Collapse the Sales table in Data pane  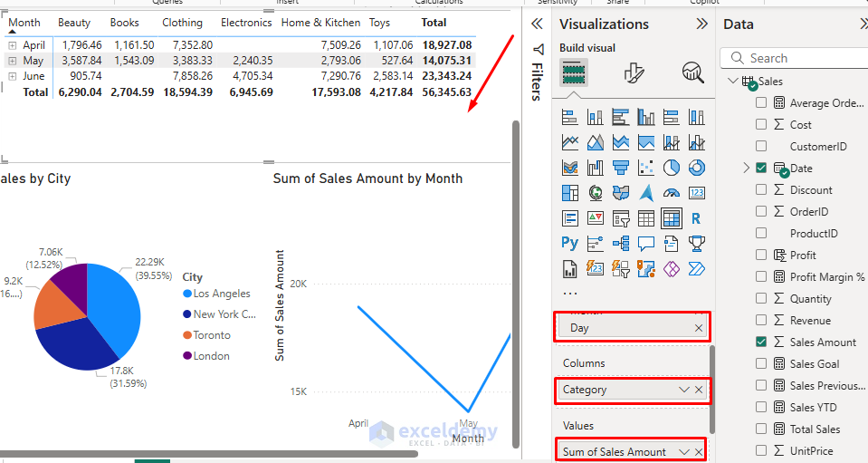click(733, 81)
